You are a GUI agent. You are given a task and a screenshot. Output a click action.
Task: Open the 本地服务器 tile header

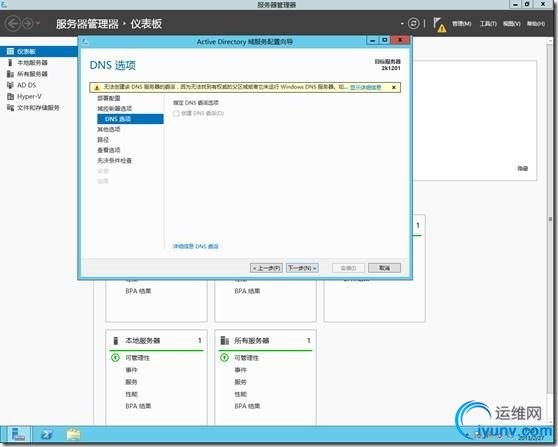click(157, 341)
